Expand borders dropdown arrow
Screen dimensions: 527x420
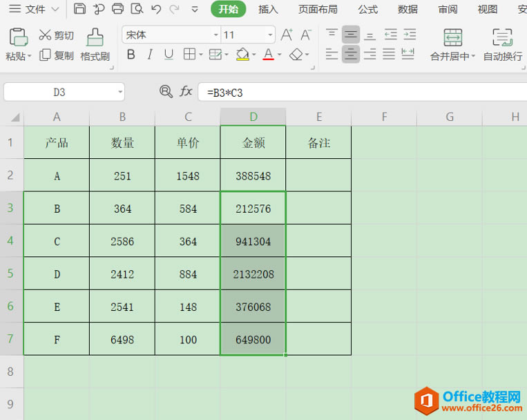201,55
